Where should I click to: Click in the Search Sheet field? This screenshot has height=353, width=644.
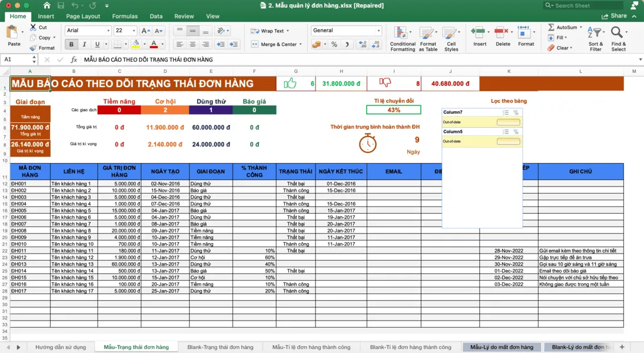pos(580,5)
